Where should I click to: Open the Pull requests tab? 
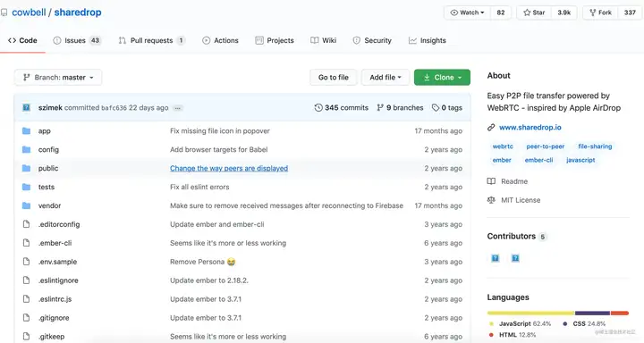(x=151, y=40)
